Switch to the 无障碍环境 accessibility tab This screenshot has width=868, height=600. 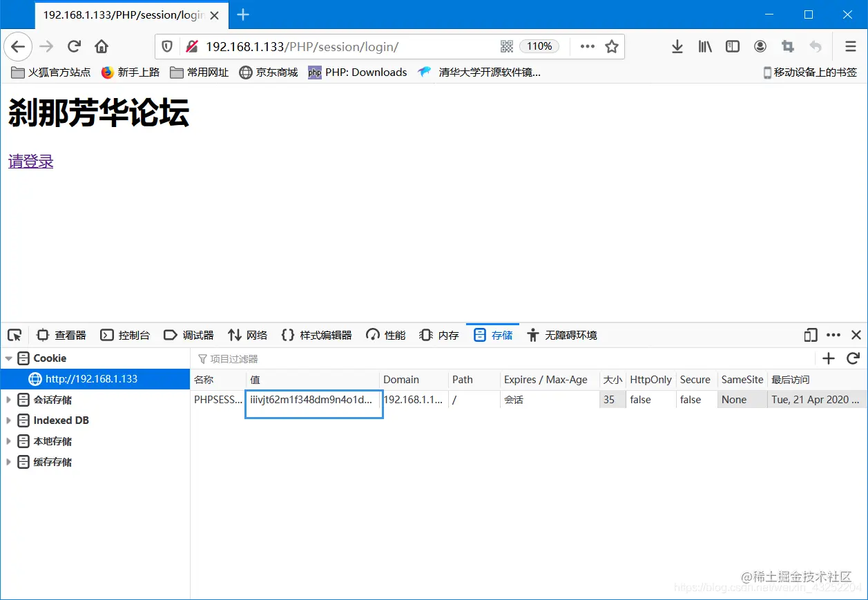562,335
